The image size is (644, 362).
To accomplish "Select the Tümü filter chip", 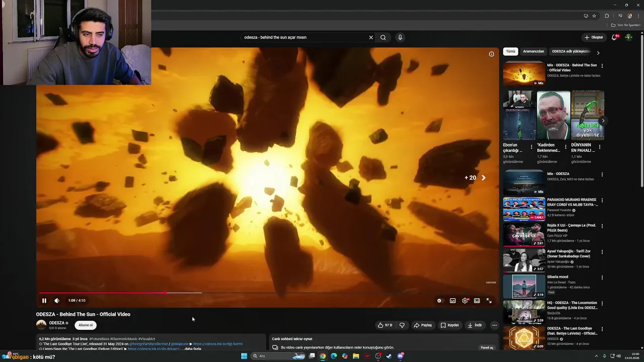I will tap(511, 51).
